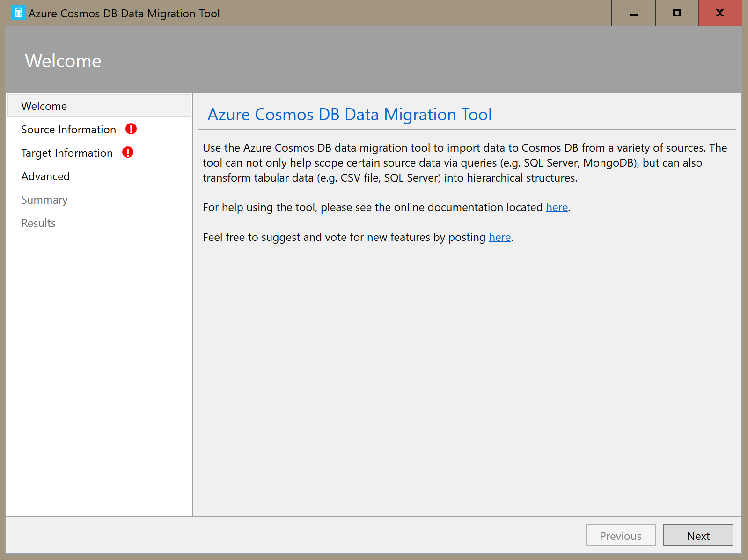Switch to the Advanced step
The height and width of the screenshot is (560, 748).
45,176
